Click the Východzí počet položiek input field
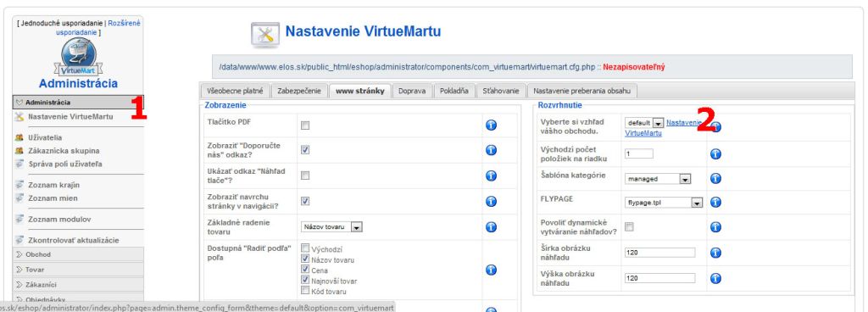868x312 pixels. pyautogui.click(x=639, y=153)
